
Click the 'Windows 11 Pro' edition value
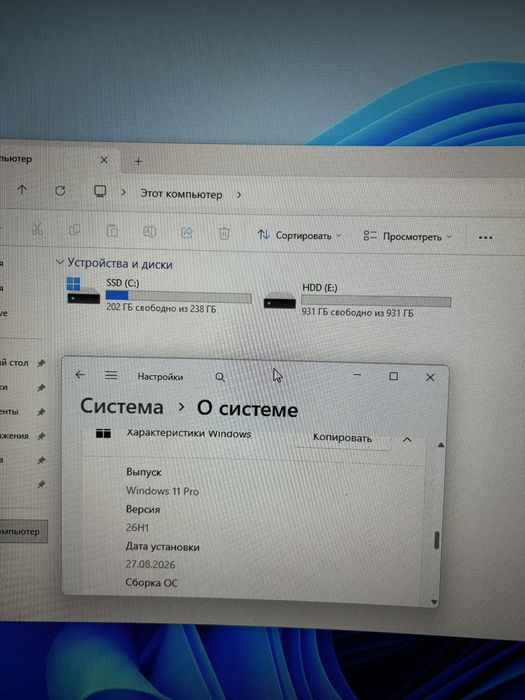click(x=162, y=491)
